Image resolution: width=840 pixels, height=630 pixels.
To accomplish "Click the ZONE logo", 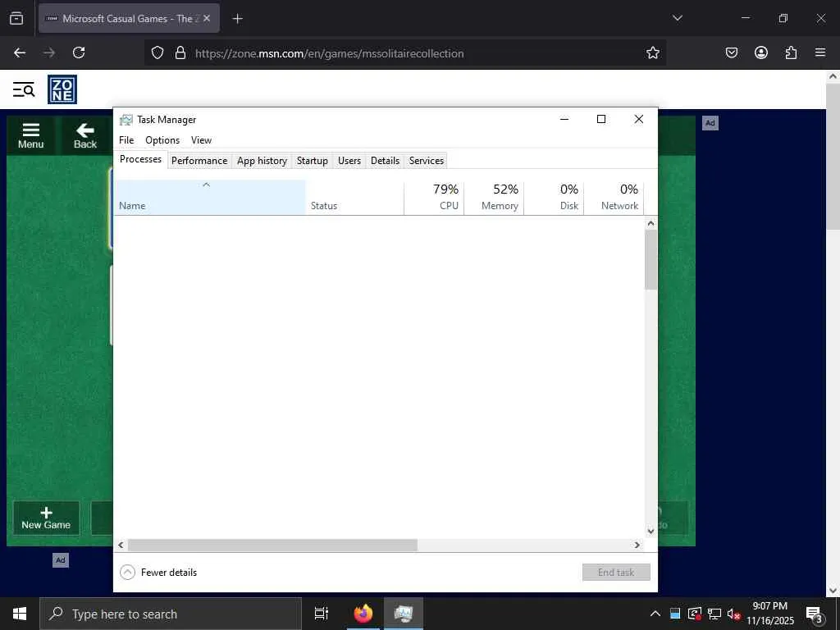I will [x=62, y=89].
